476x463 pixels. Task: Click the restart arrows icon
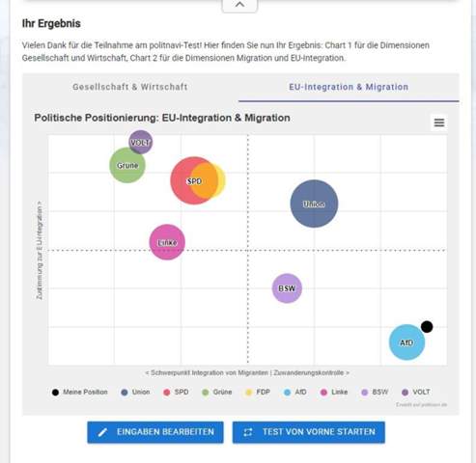point(248,432)
